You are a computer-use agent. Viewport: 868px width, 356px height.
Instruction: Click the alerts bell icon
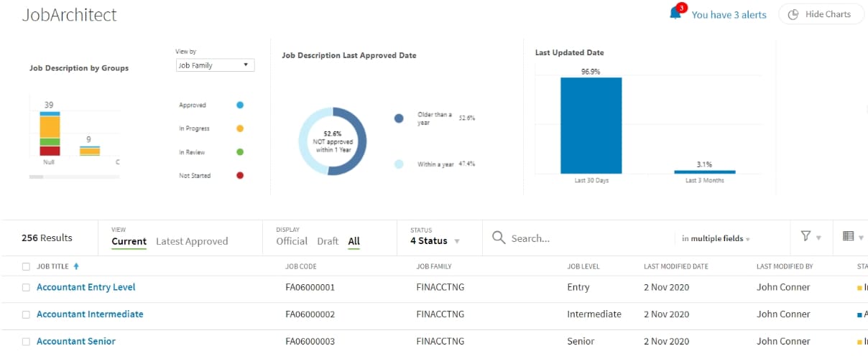click(x=675, y=14)
